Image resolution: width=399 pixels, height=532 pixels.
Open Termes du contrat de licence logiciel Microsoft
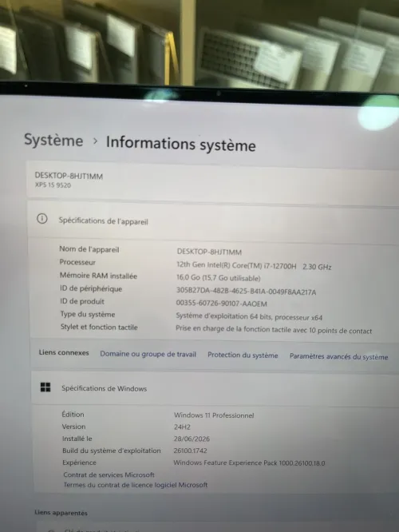coord(135,485)
